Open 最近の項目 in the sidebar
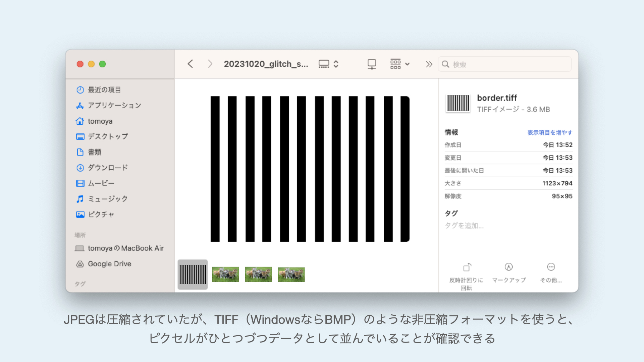Screen dimensions: 644x362 (104, 90)
